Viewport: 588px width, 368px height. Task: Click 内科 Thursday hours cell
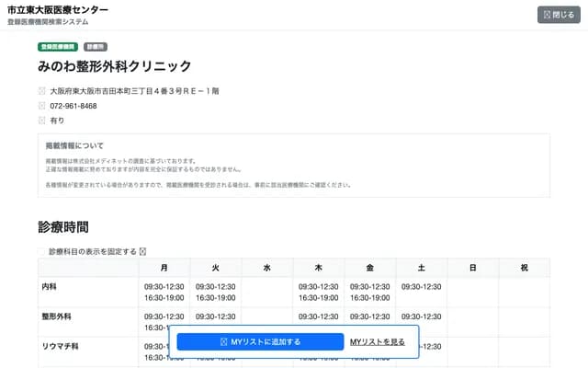(x=319, y=293)
